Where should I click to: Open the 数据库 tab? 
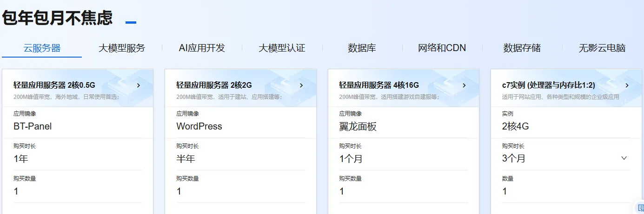pyautogui.click(x=362, y=48)
